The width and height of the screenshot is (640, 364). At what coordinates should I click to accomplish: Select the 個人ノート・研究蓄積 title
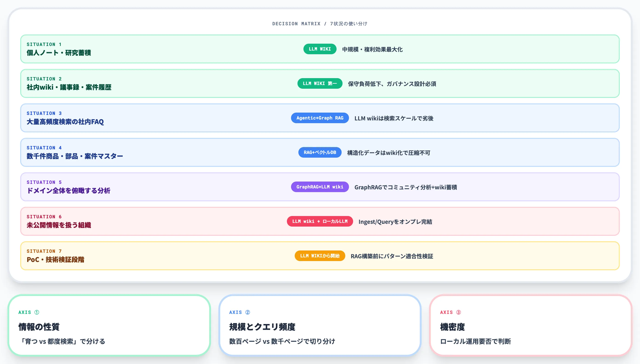[59, 53]
